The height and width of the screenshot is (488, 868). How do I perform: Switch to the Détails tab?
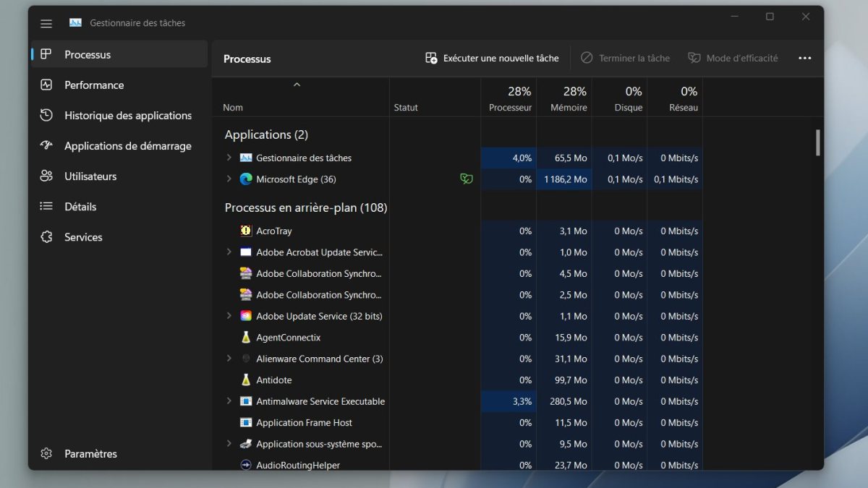(80, 207)
